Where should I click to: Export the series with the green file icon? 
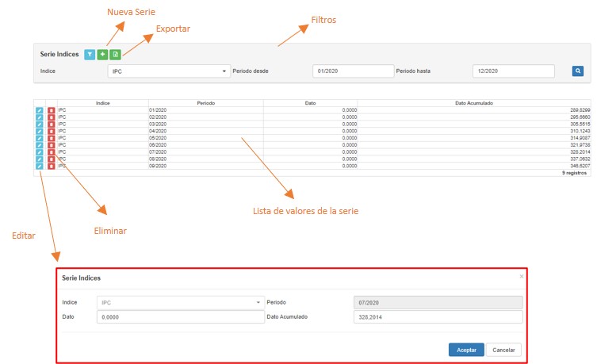(x=115, y=54)
